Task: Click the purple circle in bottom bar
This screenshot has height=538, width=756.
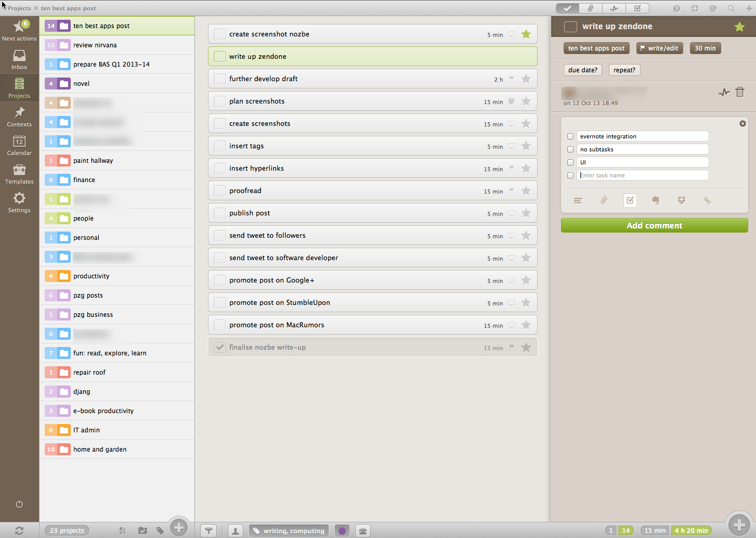Action: pos(342,531)
